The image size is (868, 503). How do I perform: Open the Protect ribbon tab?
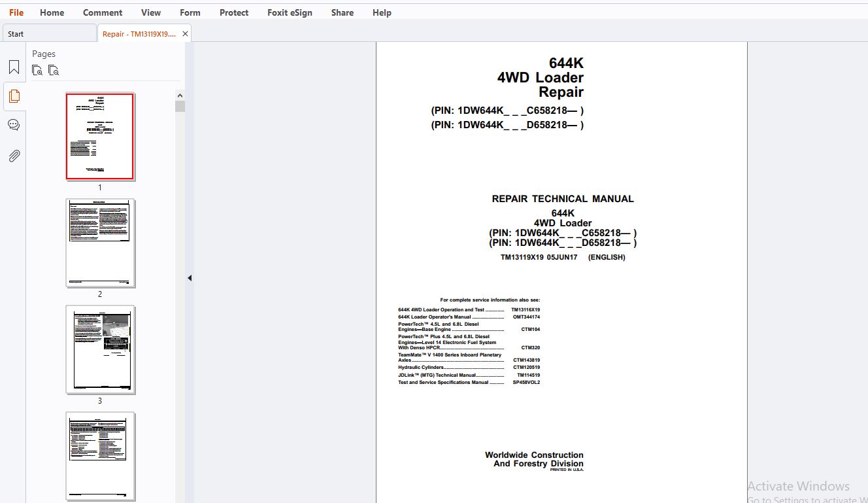tap(234, 12)
